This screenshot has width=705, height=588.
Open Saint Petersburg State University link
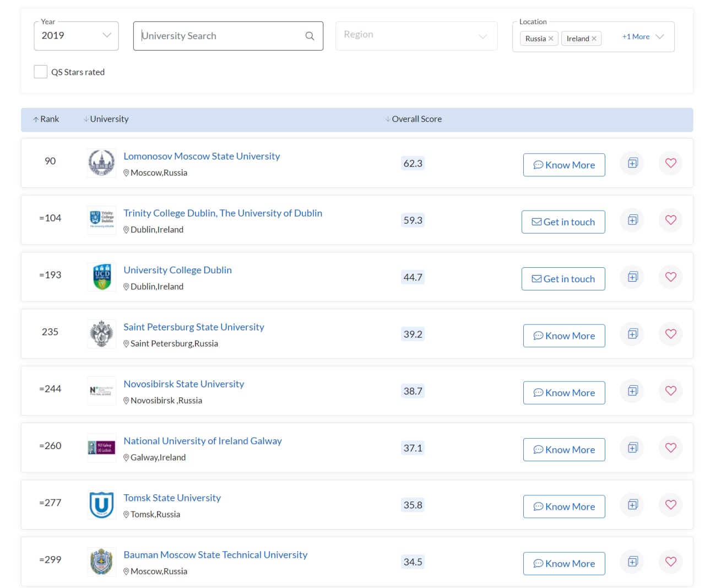tap(194, 327)
